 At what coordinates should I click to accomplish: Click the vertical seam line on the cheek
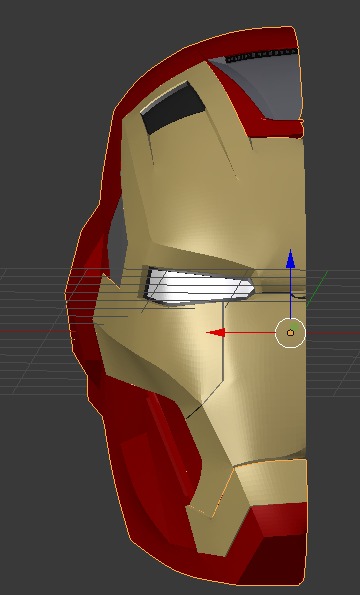[x=223, y=342]
